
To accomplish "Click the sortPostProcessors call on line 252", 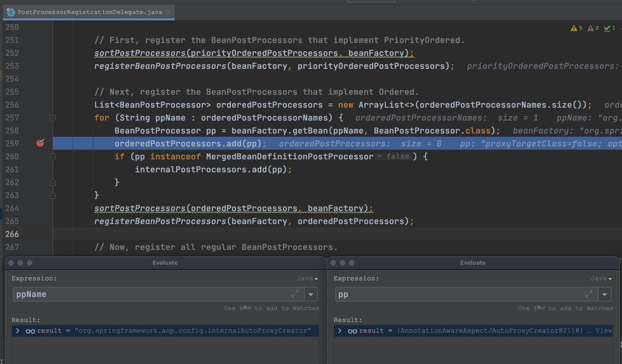I will (254, 53).
